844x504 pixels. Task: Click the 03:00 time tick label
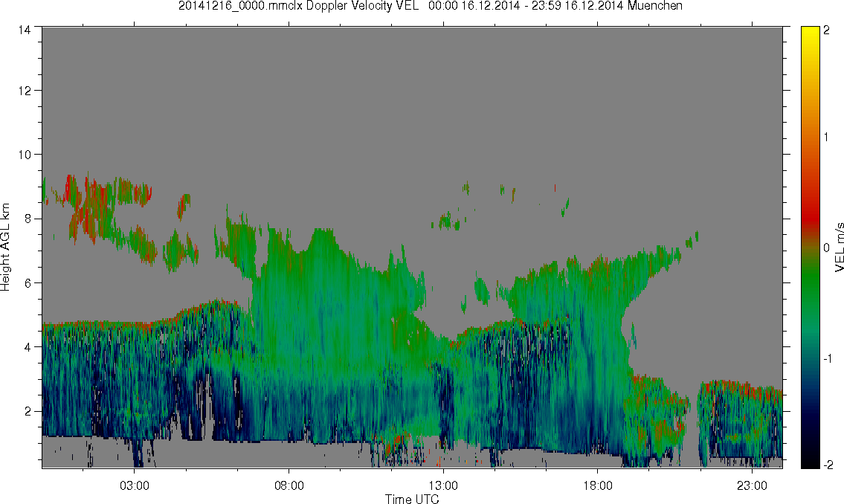[x=134, y=485]
